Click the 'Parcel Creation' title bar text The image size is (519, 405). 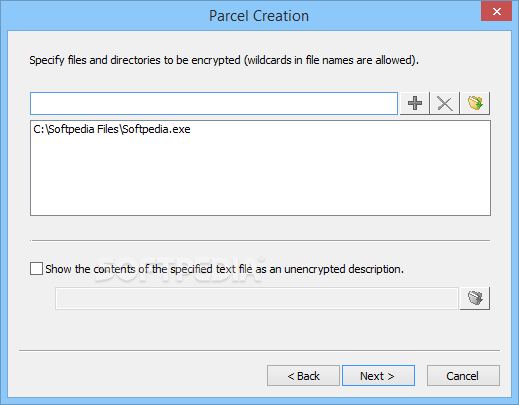pyautogui.click(x=259, y=16)
